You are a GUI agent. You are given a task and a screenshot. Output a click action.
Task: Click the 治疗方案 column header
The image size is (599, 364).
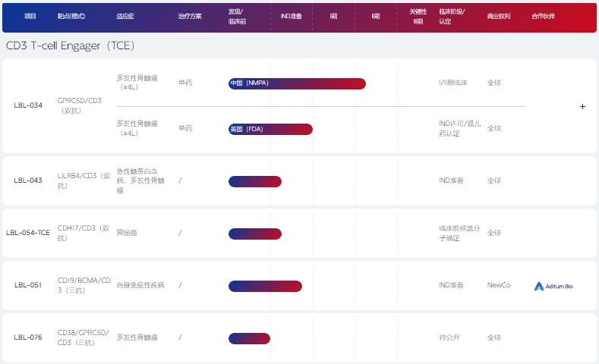(190, 16)
